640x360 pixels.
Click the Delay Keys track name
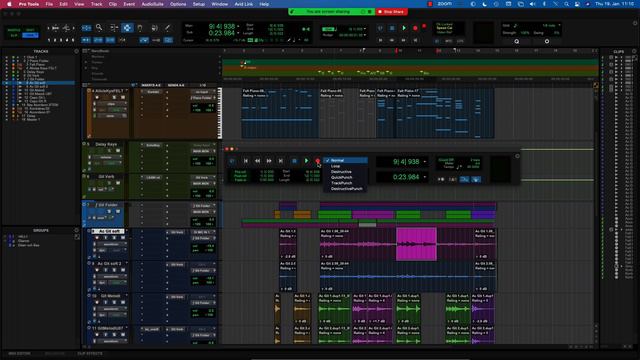click(x=106, y=144)
